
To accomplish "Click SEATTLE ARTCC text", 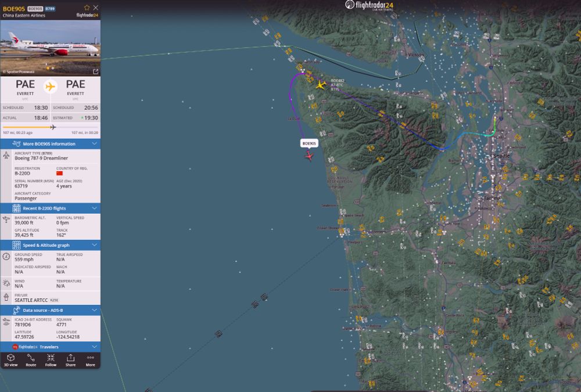I will [x=31, y=300].
